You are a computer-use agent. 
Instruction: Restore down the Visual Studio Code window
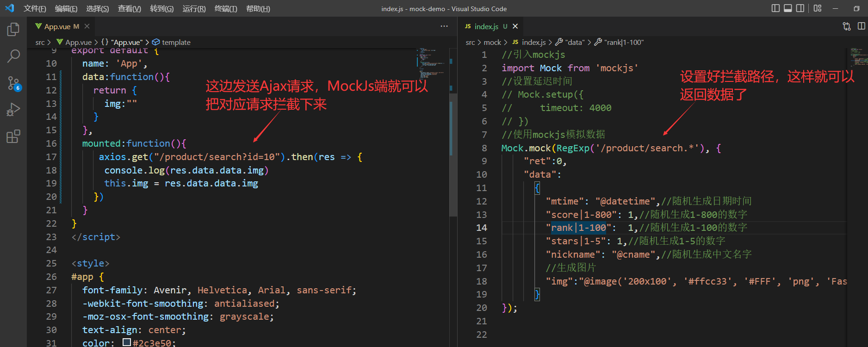coord(856,8)
